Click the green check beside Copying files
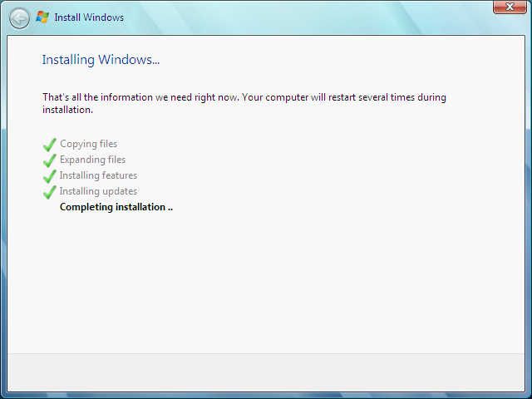The width and height of the screenshot is (532, 399). coord(50,145)
